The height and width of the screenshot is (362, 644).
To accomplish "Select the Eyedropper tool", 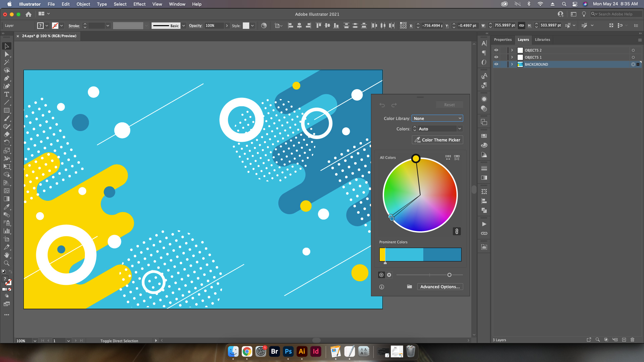I will (6, 207).
